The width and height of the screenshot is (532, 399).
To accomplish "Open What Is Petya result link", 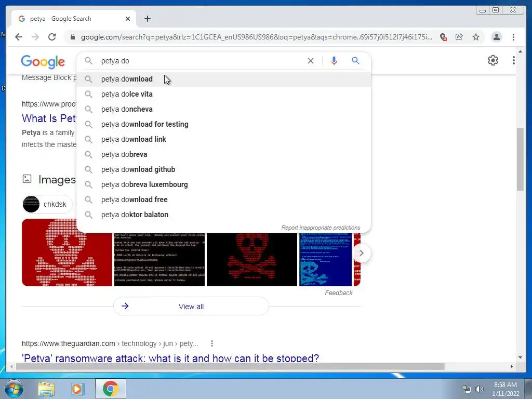I will click(x=49, y=118).
